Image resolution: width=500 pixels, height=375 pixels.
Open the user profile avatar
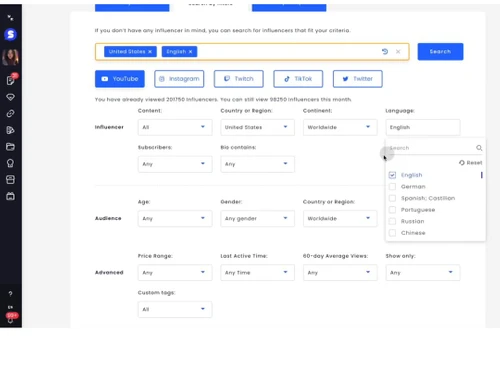tap(11, 57)
